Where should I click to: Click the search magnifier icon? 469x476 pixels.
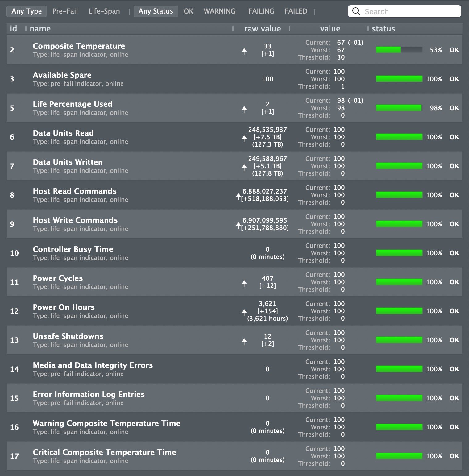tap(356, 11)
